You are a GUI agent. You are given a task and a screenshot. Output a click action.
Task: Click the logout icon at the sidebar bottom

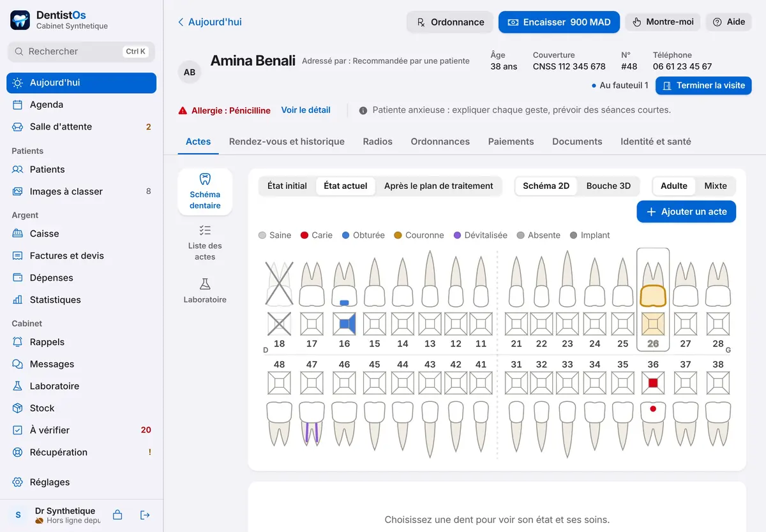(145, 515)
